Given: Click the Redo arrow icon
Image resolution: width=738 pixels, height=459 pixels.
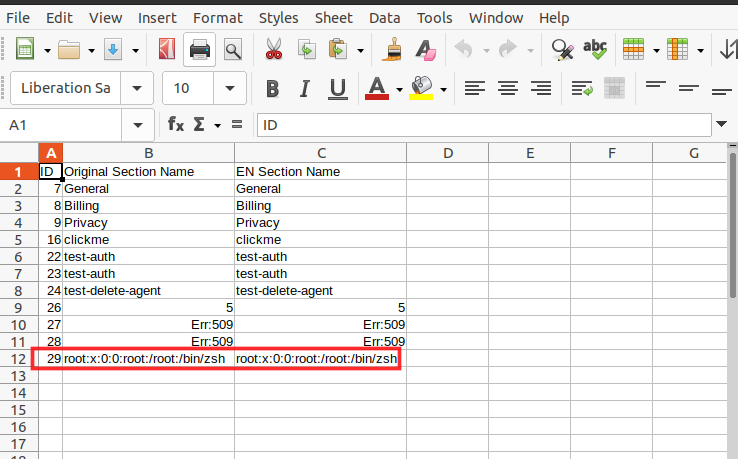Looking at the screenshot, I should pyautogui.click(x=508, y=49).
